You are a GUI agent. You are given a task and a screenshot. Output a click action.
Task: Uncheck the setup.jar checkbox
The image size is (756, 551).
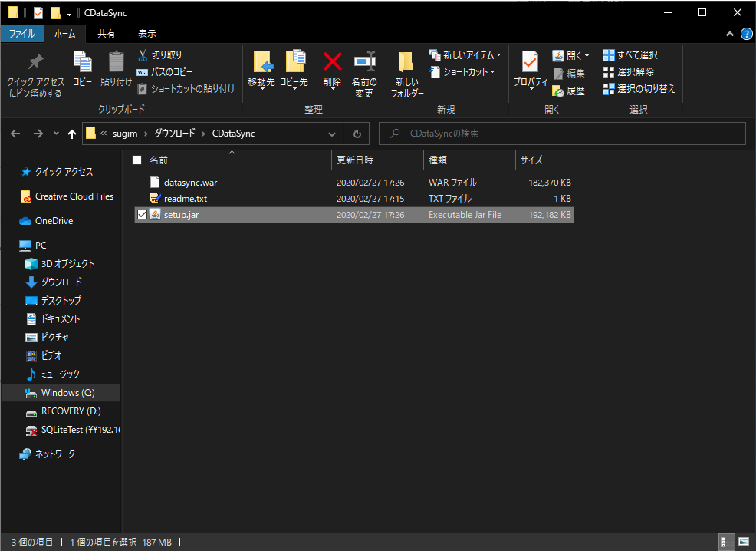pyautogui.click(x=142, y=215)
